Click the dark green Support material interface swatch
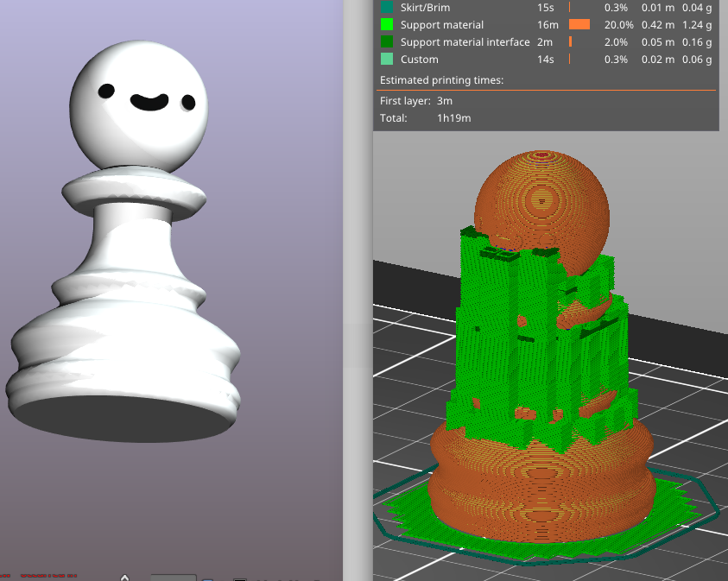728x581 pixels. pyautogui.click(x=386, y=42)
